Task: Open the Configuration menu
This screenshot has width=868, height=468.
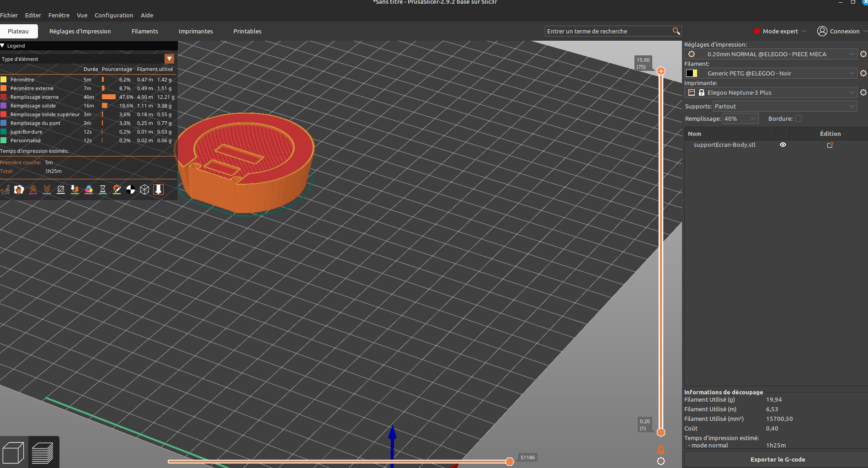Action: [114, 15]
